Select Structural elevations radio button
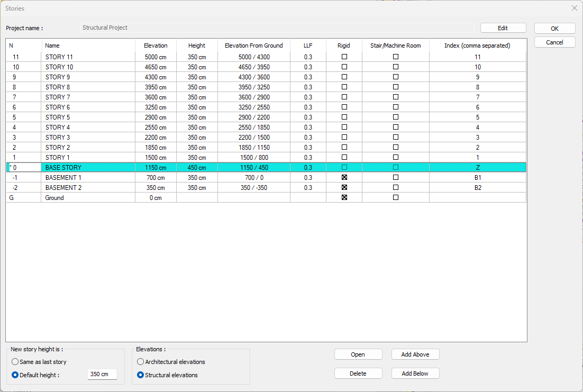The image size is (583, 392). [141, 375]
